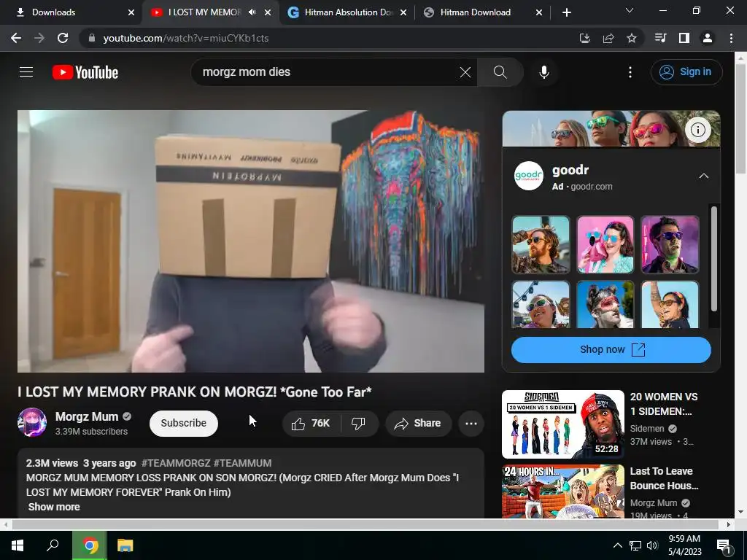
Task: Switch to Hitman Download tab
Action: point(482,12)
